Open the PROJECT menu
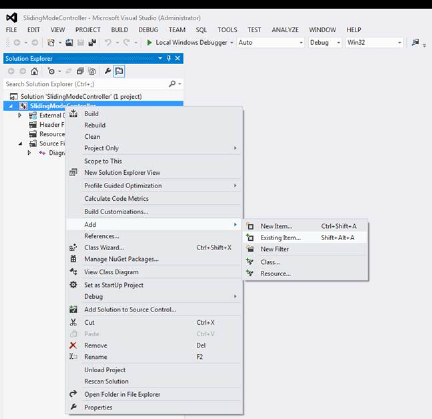 (x=88, y=30)
